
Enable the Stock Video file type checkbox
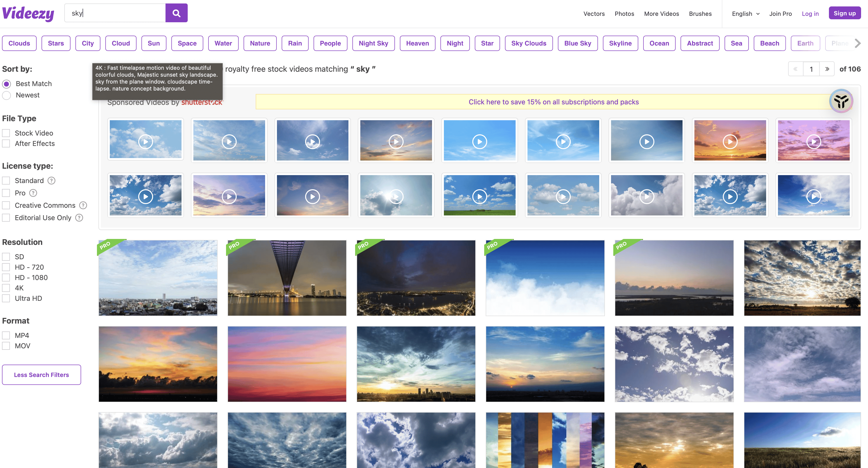point(6,133)
